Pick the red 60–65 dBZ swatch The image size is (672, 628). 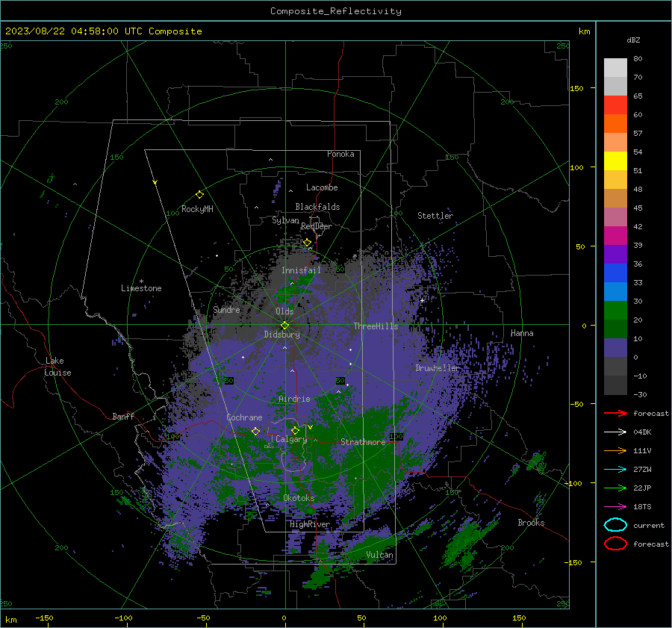pos(615,105)
